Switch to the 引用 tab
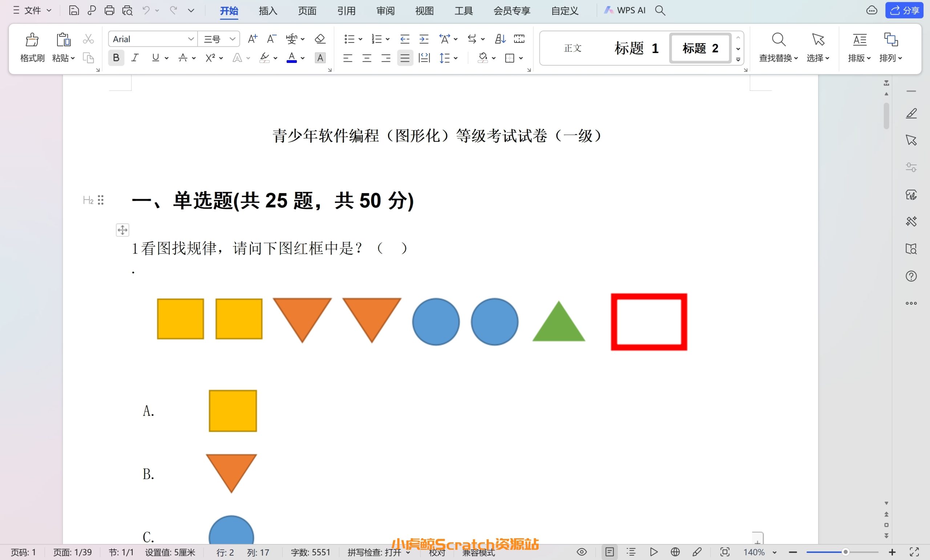930x560 pixels. (x=347, y=11)
